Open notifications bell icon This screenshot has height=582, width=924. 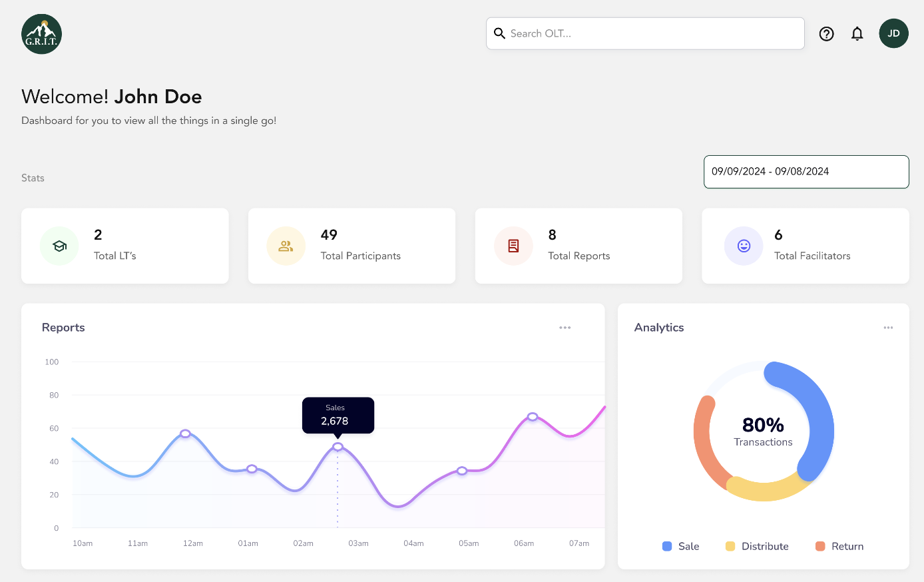[857, 34]
